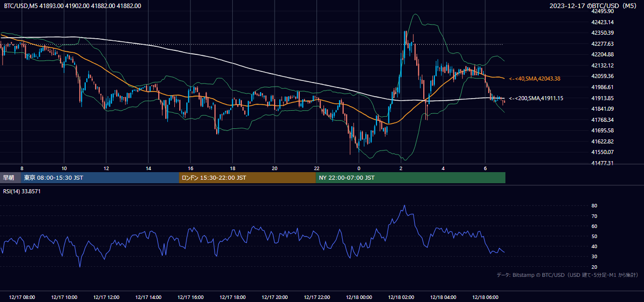The image size is (644, 302).
Task: Click price axis label 41913.85
Action: (602, 98)
